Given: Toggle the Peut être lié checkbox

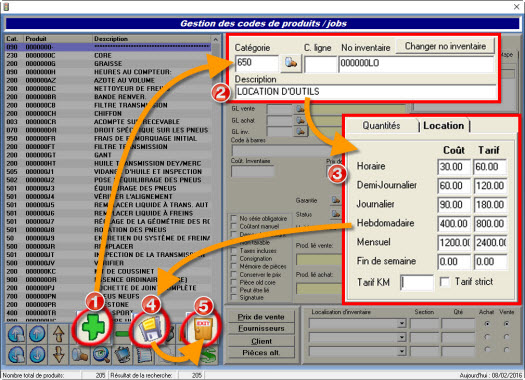Looking at the screenshot, I should 234,290.
